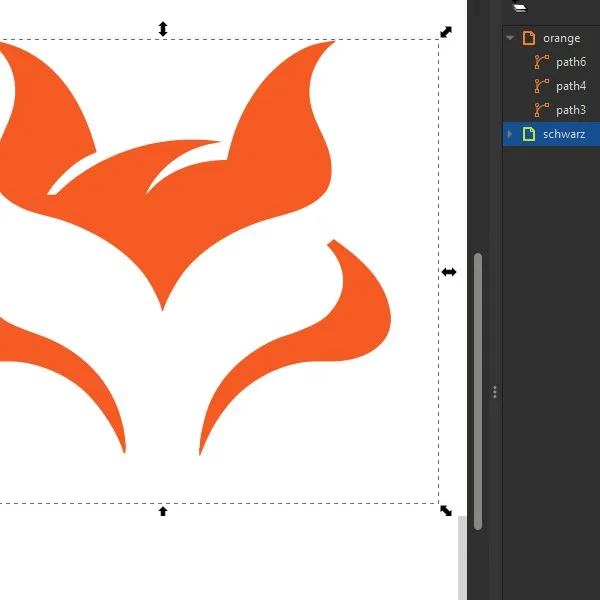
Task: Click the right-middle horizontal scale handle
Action: [x=448, y=272]
